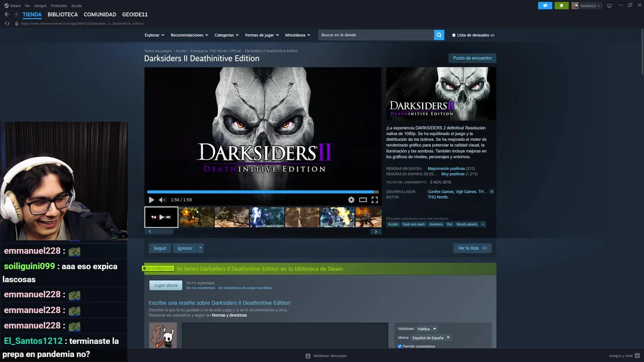Expand the Recomendaciones dropdown
The height and width of the screenshot is (362, 644).
[x=190, y=35]
